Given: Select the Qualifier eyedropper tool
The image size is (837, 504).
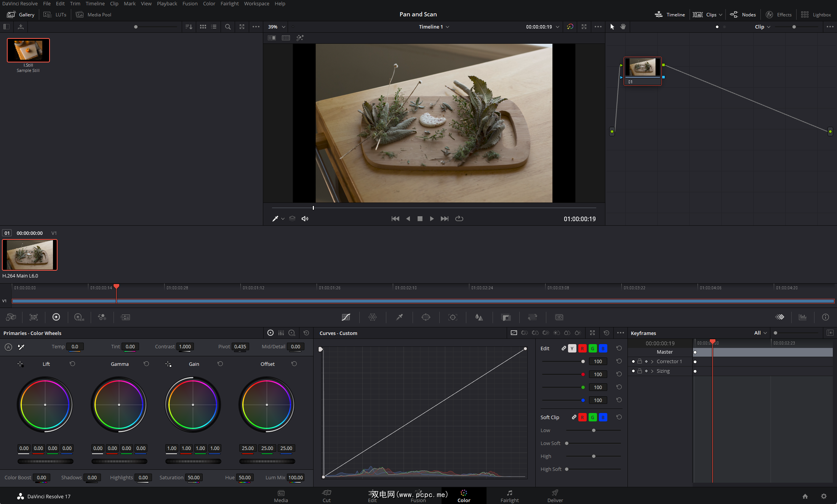Looking at the screenshot, I should click(x=399, y=317).
